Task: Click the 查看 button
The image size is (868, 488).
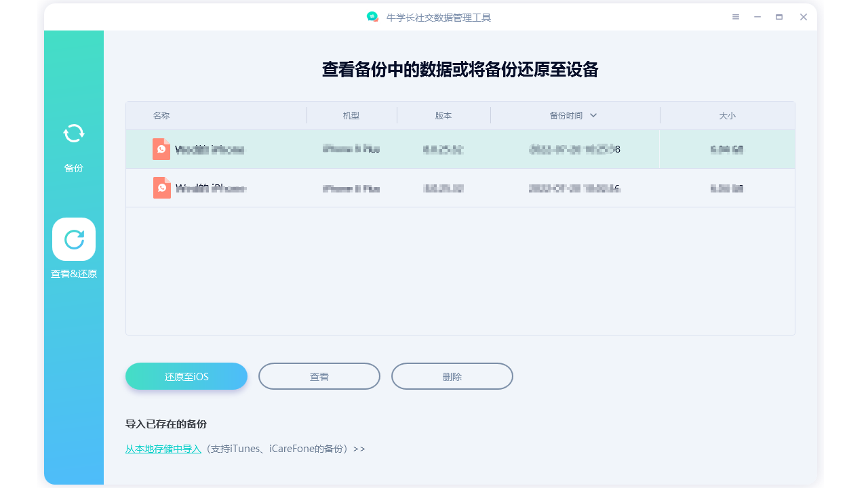Action: (x=319, y=376)
